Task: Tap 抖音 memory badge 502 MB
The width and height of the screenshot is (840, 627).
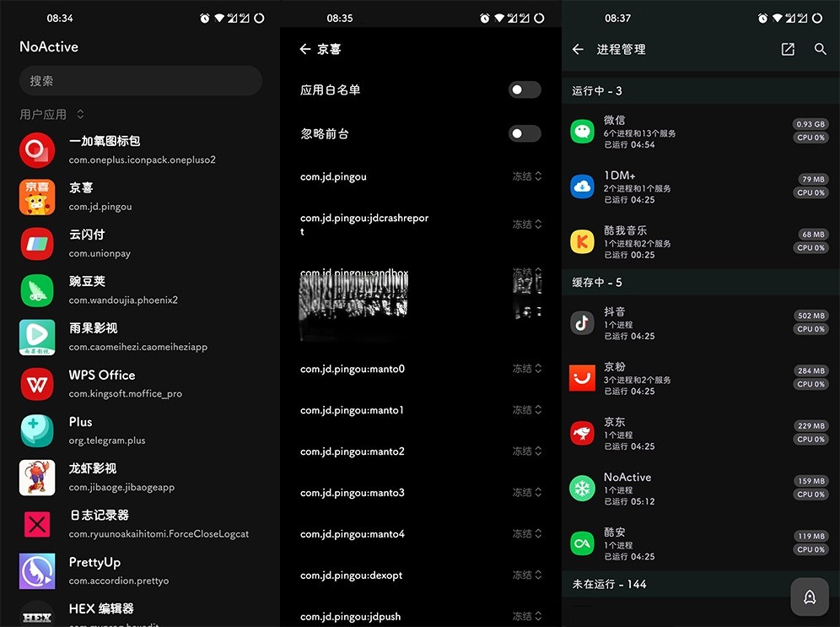Action: pos(811,316)
